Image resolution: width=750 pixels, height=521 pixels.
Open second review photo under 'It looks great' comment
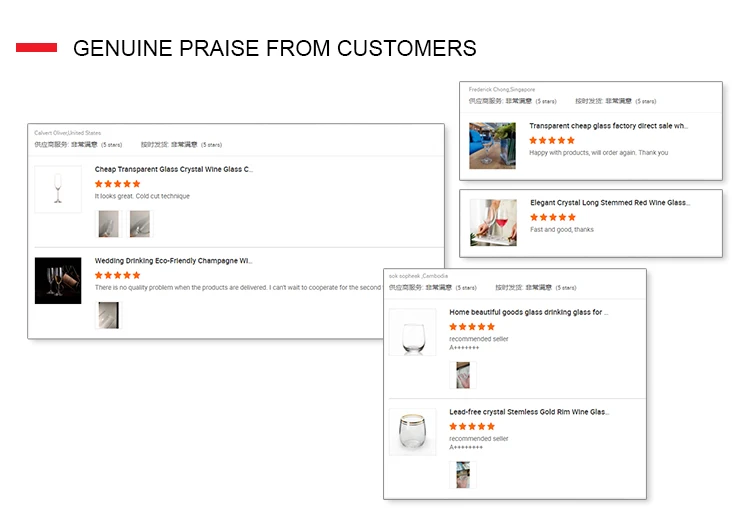[x=140, y=224]
